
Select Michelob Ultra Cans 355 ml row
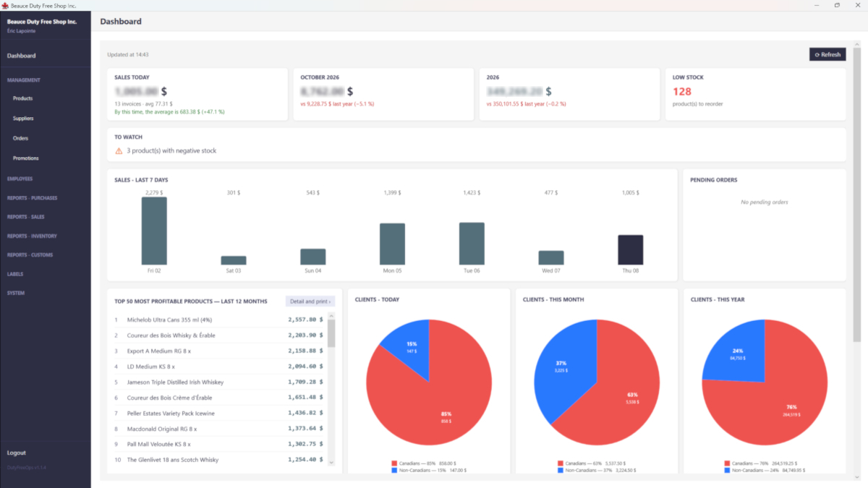(x=218, y=320)
